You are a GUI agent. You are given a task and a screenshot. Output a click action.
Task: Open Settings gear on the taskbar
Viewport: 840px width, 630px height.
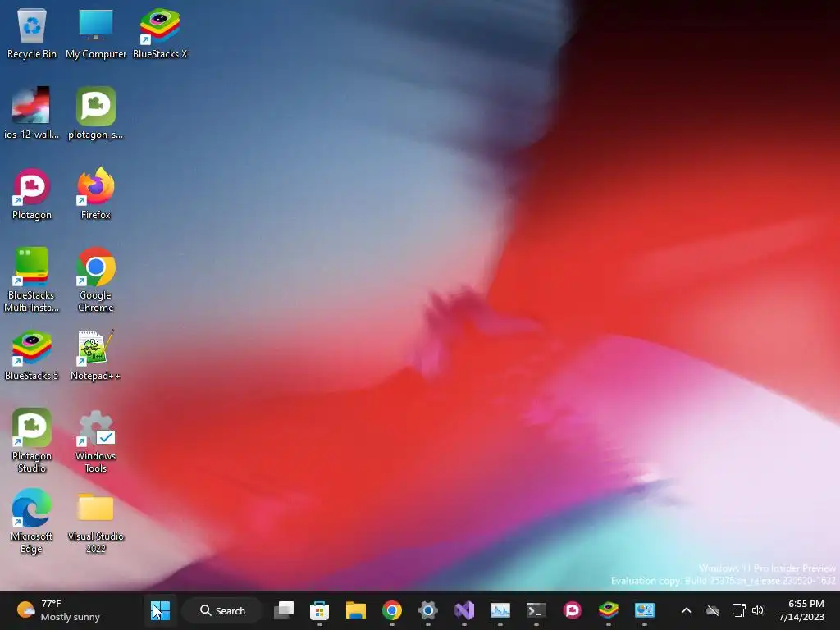(x=428, y=610)
